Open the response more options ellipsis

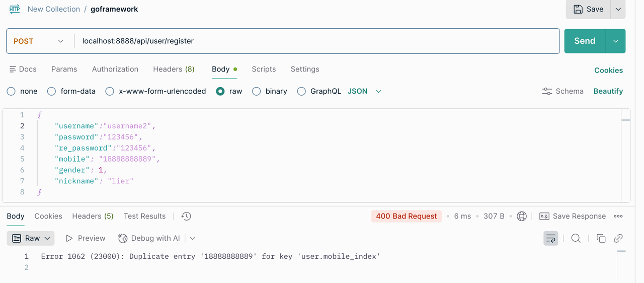coord(618,216)
